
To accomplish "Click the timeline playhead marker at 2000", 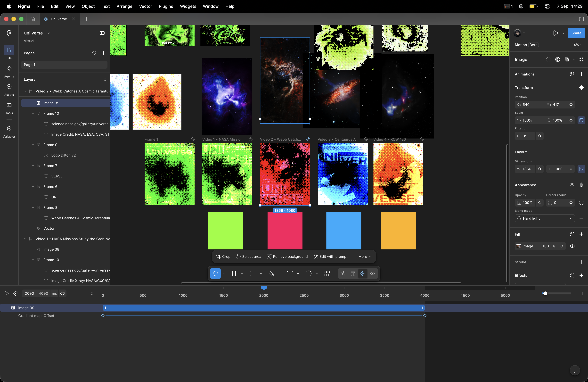I will pos(264,288).
